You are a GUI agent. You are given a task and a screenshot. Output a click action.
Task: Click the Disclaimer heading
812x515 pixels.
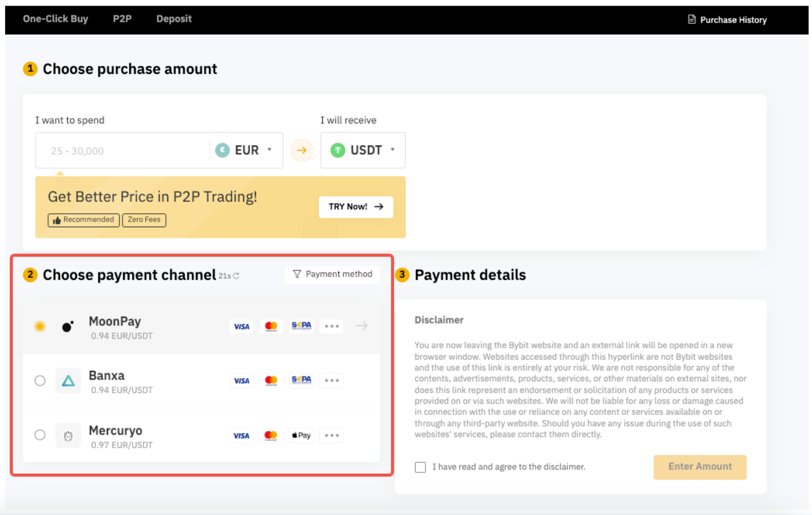[x=439, y=320]
